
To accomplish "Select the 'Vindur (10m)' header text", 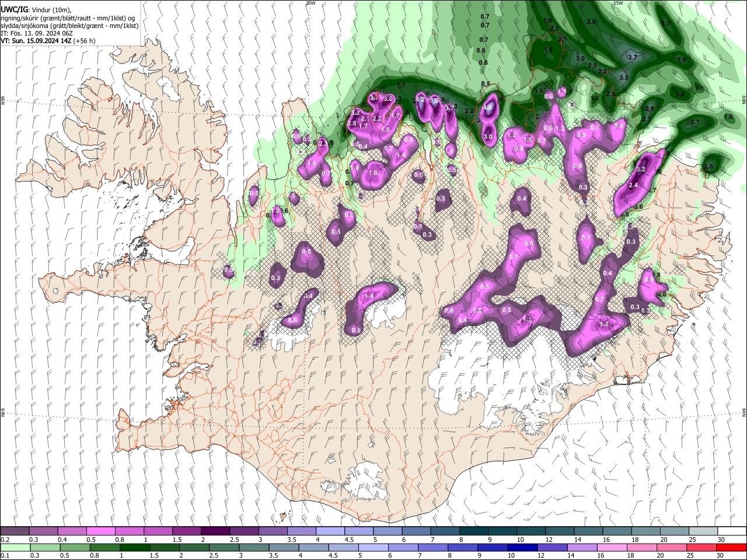I will (x=50, y=10).
